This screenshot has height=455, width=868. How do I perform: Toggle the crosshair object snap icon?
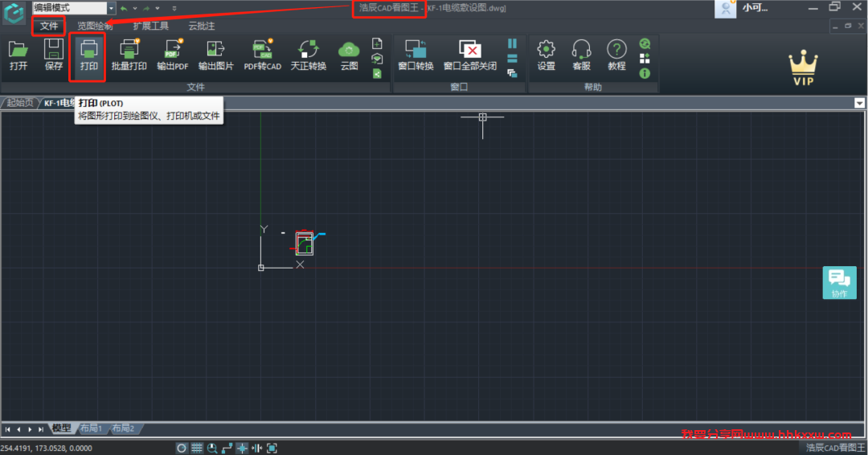242,448
